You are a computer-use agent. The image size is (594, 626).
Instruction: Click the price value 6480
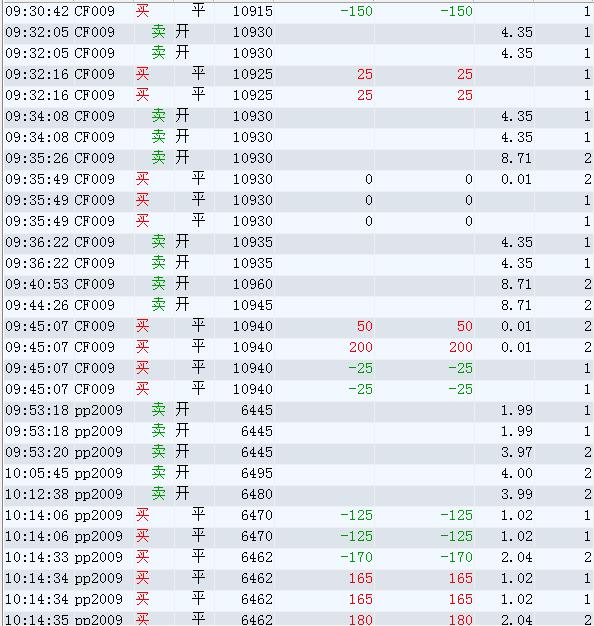click(x=257, y=494)
